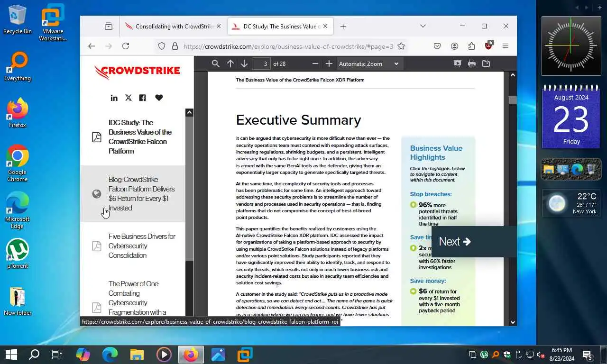Open Windows Start menu
This screenshot has height=364, width=607.
coord(11,355)
